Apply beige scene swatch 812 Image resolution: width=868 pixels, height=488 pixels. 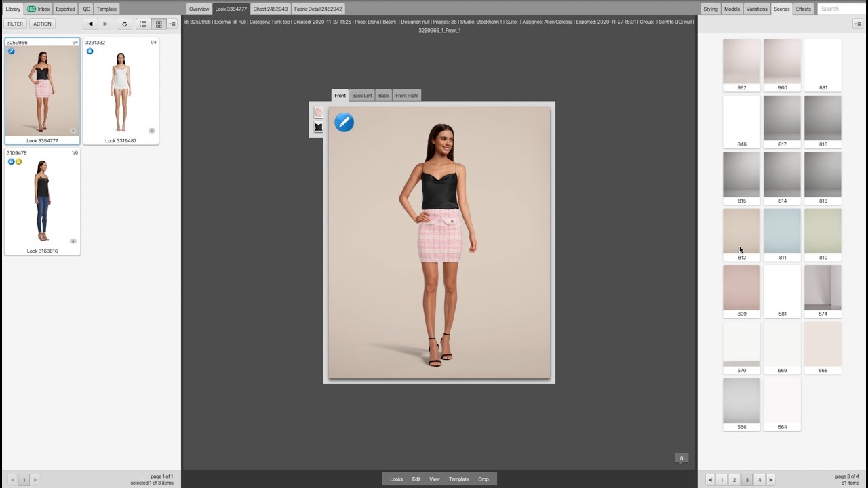742,235
